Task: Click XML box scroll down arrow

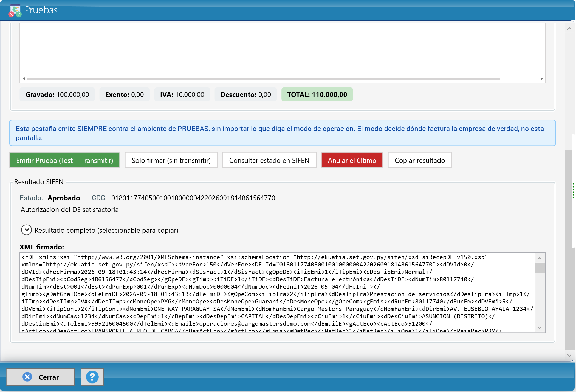Action: point(540,328)
